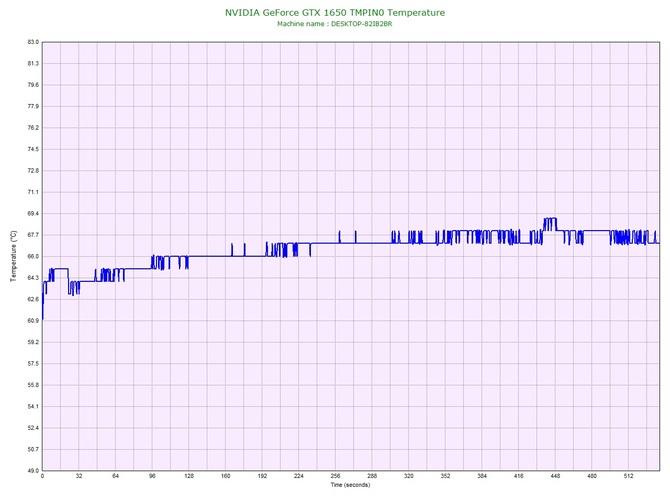Click the 79.6 temperature axis tick label
The width and height of the screenshot is (670, 502).
coord(33,85)
